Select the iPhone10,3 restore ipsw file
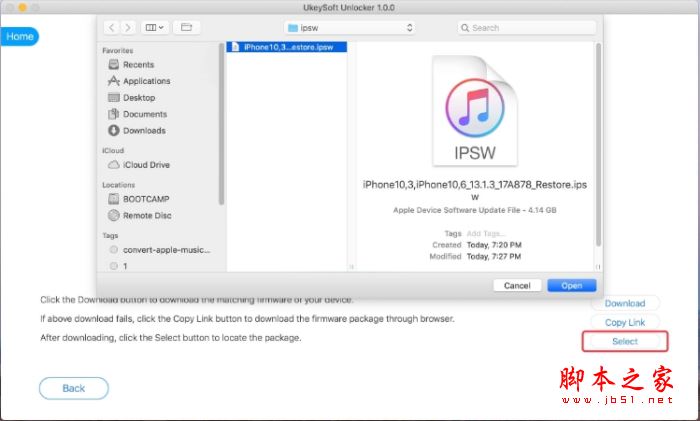Viewport: 700px width, 421px height. [287, 47]
